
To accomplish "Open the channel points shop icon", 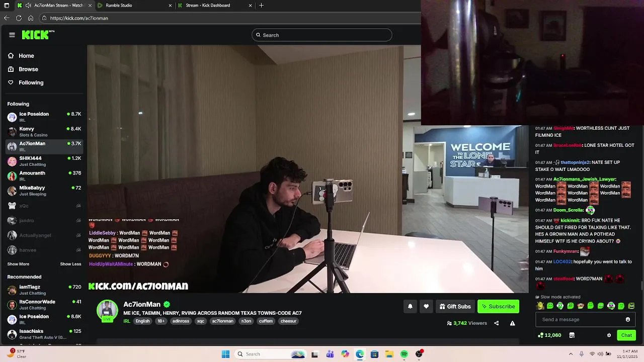I will [x=572, y=335].
